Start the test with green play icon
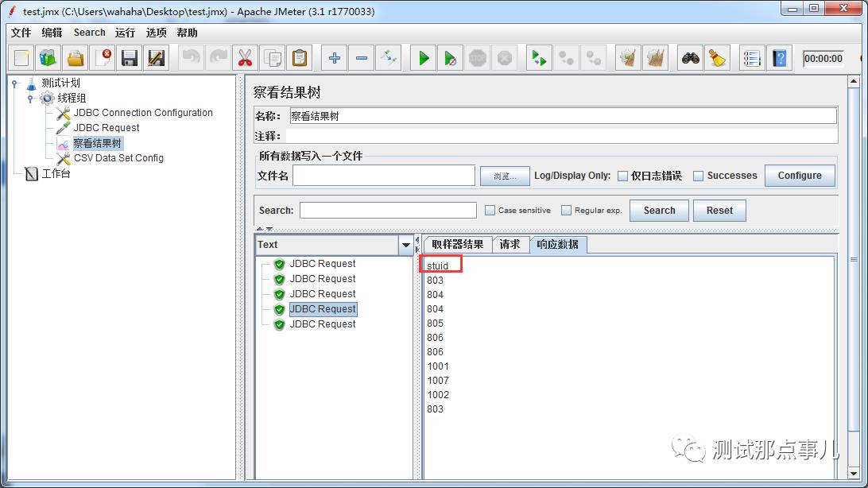 click(424, 58)
